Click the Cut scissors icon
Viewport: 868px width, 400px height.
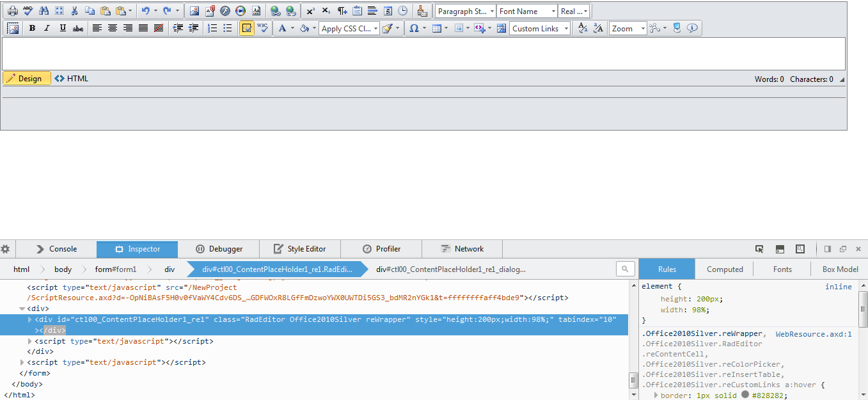tap(75, 11)
